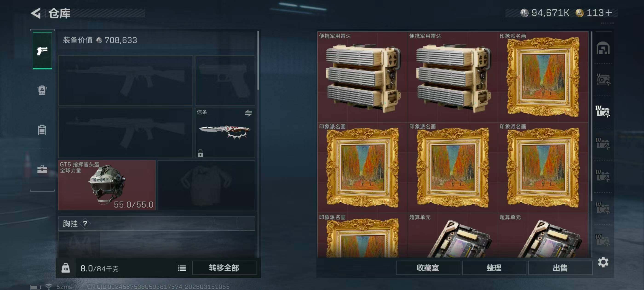Screen dimensions: 644x290
Task: Open the briefcase safe-box tab in the sidebar
Action: pyautogui.click(x=42, y=169)
